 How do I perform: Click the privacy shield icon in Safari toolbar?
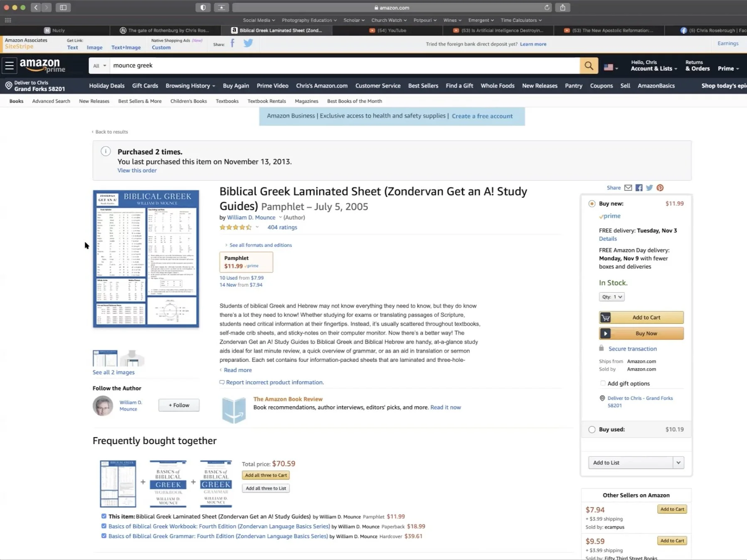[203, 7]
